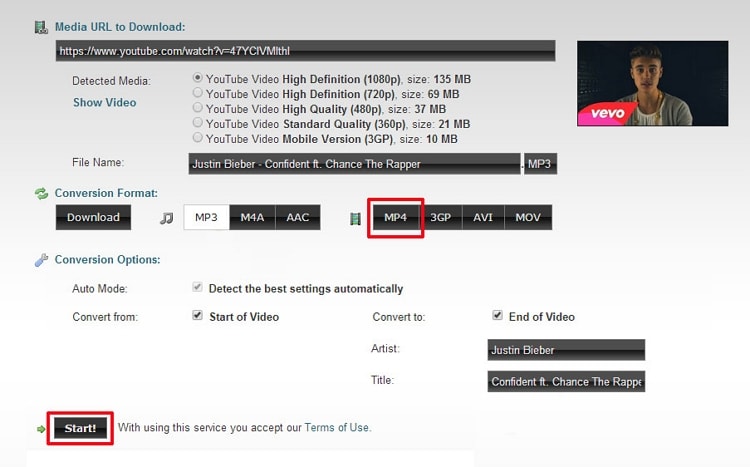The height and width of the screenshot is (467, 750).
Task: Open the Terms of Use link
Action: [x=337, y=427]
